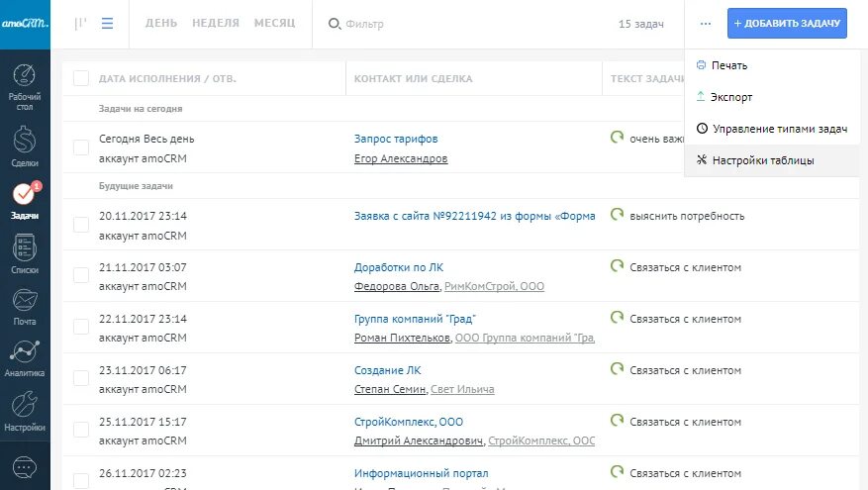Open the Группа компаний "Град" deal link
The image size is (868, 490).
coord(415,319)
